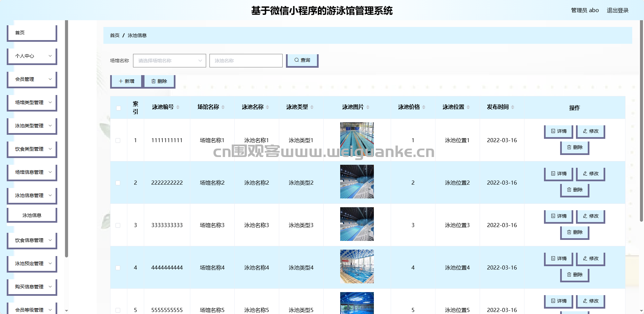644x314 pixels.
Task: Expand the 场馆信息管理 sidebar menu
Action: point(32,172)
